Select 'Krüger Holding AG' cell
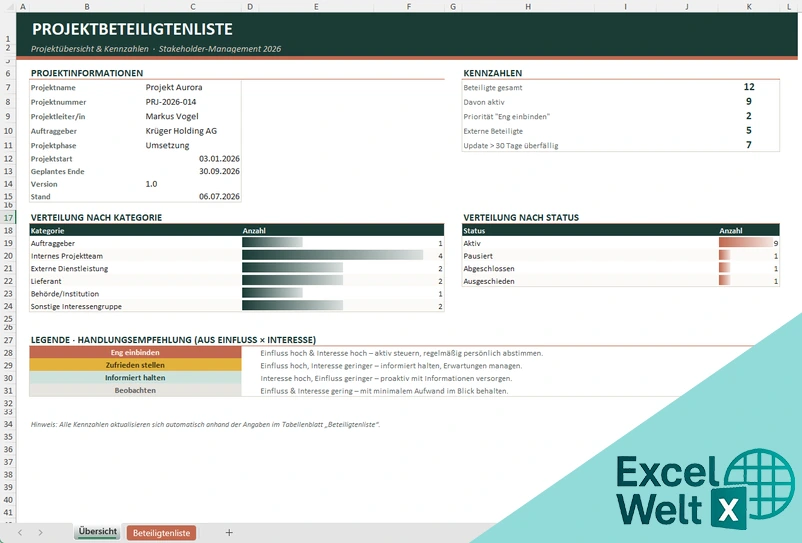 click(181, 131)
